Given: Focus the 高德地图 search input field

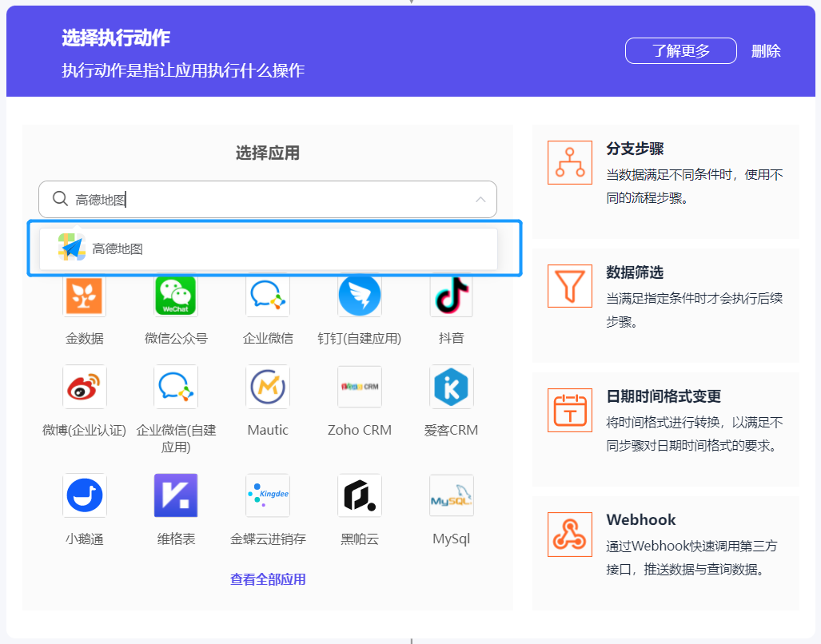Looking at the screenshot, I should pos(268,199).
